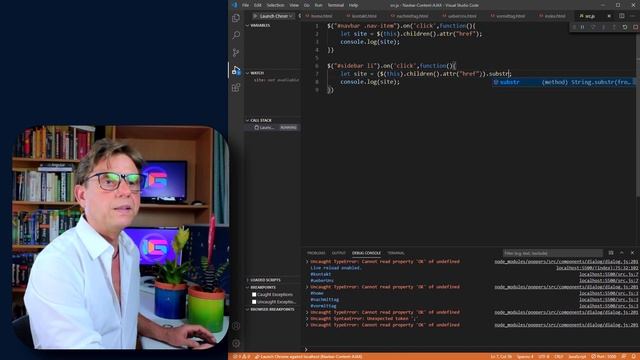Click the feedback icon in status bar
This screenshot has width=640, height=360.
click(x=624, y=356)
